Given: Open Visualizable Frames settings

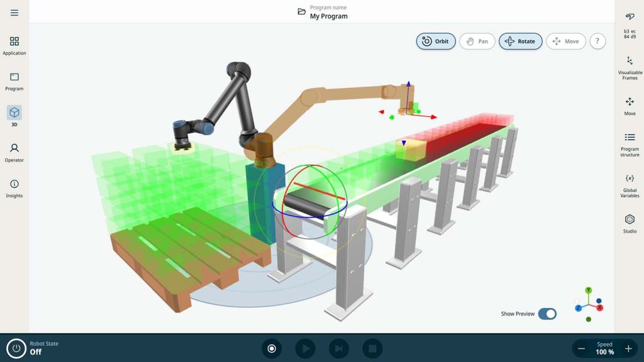Looking at the screenshot, I should pos(630,67).
